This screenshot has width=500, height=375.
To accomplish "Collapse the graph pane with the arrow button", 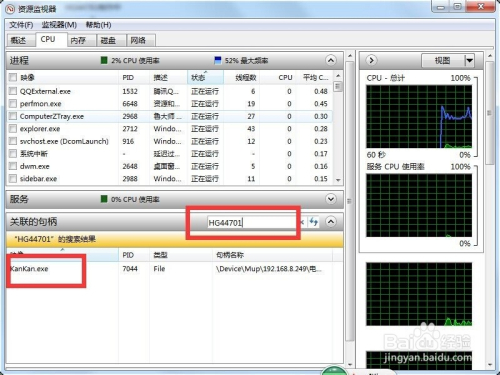I will pyautogui.click(x=371, y=61).
